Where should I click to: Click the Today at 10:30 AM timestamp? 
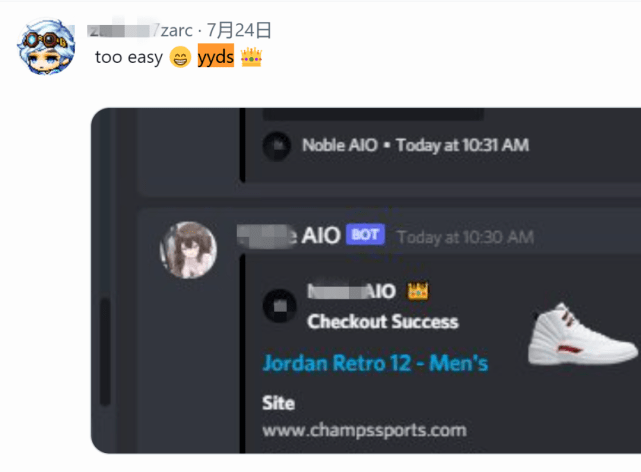tap(466, 237)
